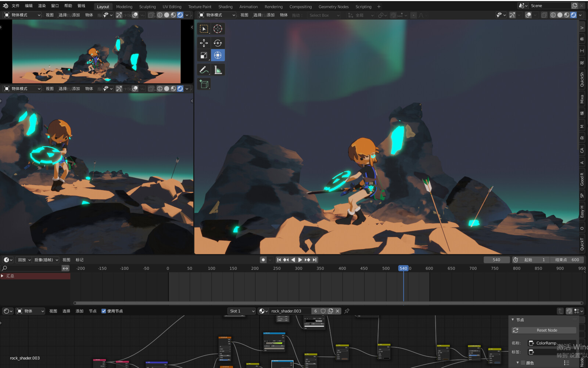Toggle auto-keying record button
Image resolution: width=588 pixels, height=368 pixels.
(263, 260)
